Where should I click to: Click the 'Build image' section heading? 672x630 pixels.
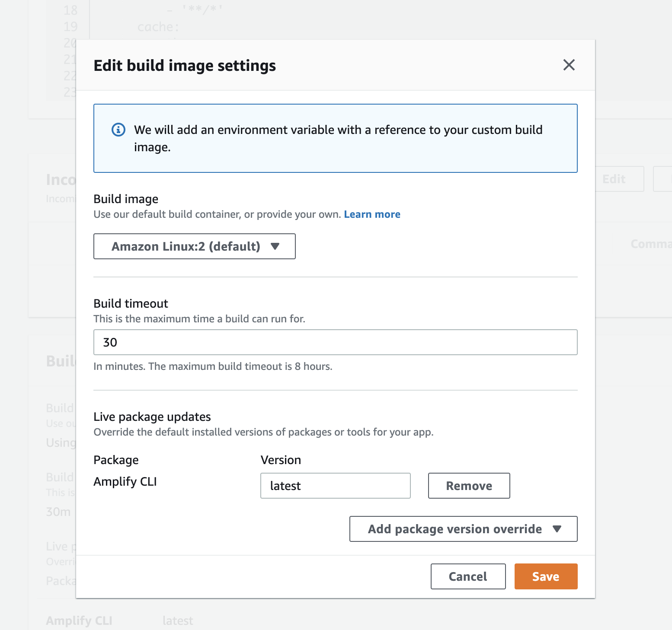(x=126, y=199)
